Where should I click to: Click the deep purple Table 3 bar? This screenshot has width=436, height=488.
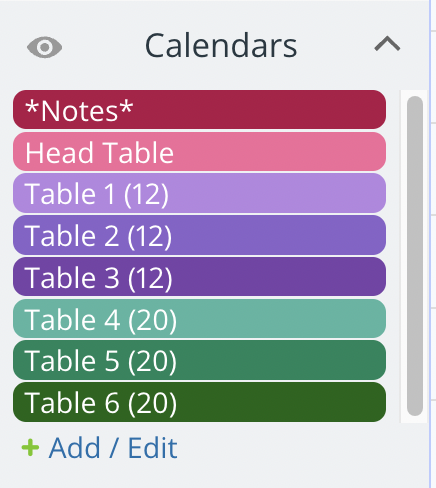point(199,277)
